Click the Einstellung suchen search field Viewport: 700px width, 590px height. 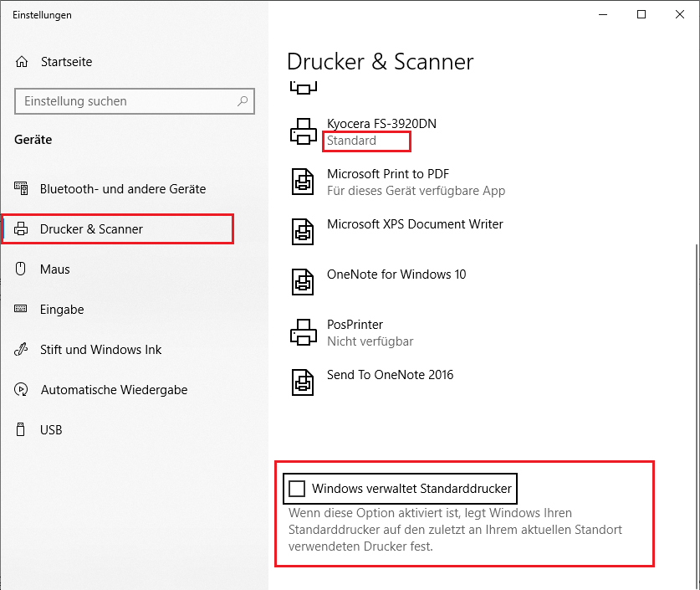[x=135, y=101]
